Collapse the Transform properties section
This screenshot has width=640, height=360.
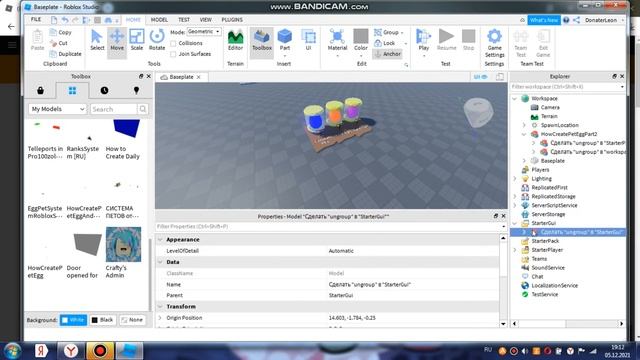click(160, 307)
